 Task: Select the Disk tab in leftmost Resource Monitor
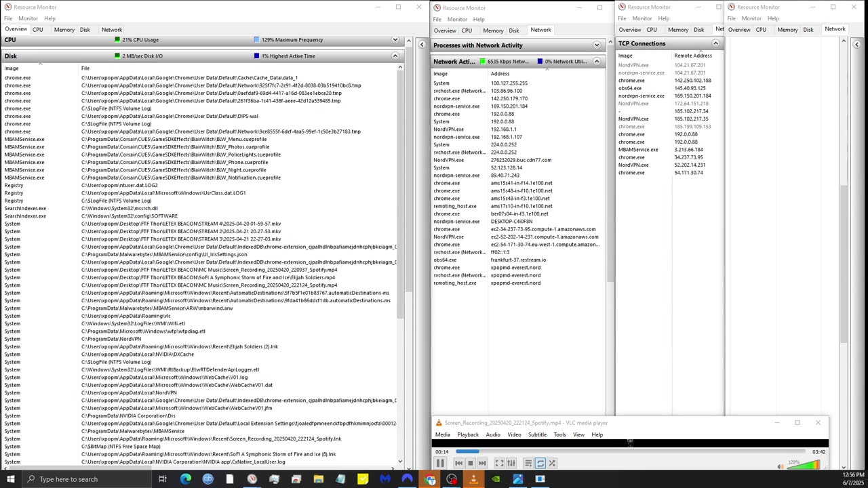click(x=85, y=30)
